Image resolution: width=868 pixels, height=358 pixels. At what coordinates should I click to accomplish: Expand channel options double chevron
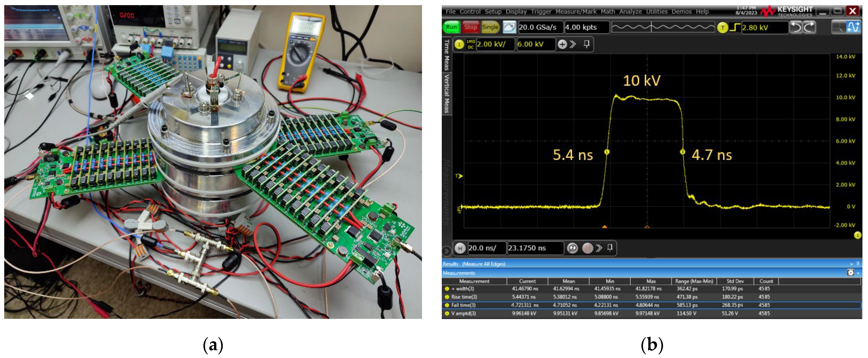(573, 44)
